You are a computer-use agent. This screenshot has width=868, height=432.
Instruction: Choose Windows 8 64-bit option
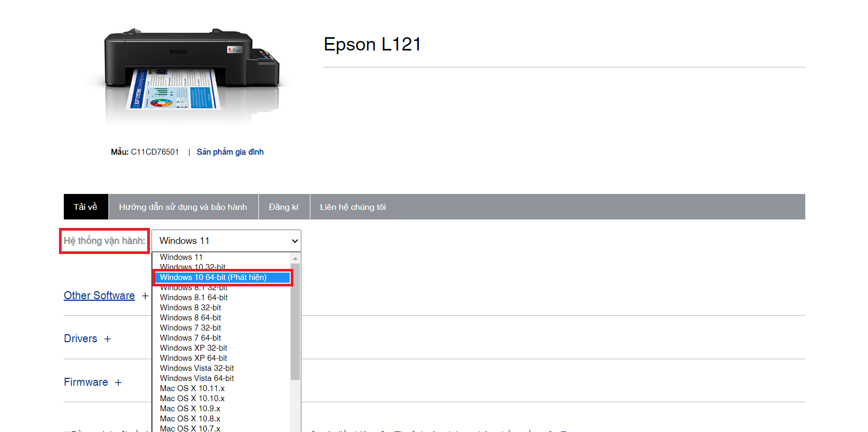pyautogui.click(x=221, y=318)
